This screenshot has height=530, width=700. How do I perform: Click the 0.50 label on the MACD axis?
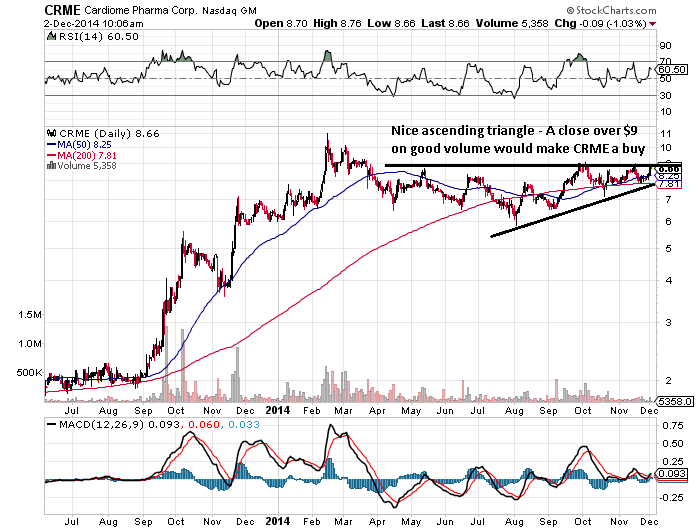coord(672,444)
